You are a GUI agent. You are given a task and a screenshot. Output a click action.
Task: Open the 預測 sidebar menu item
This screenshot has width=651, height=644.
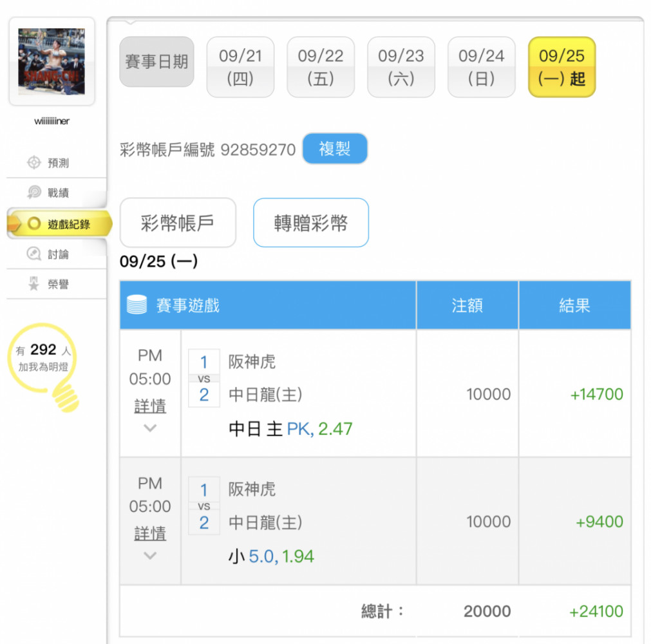click(x=57, y=163)
